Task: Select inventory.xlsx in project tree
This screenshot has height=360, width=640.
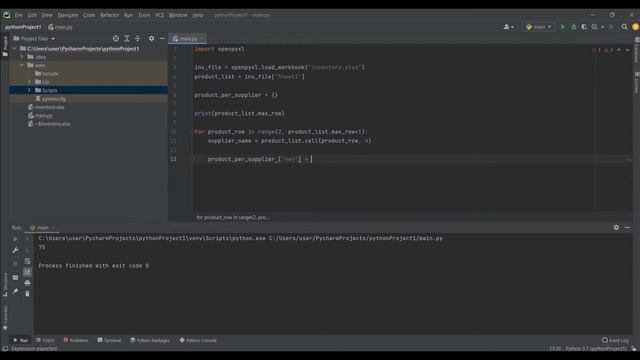Action: [49, 107]
